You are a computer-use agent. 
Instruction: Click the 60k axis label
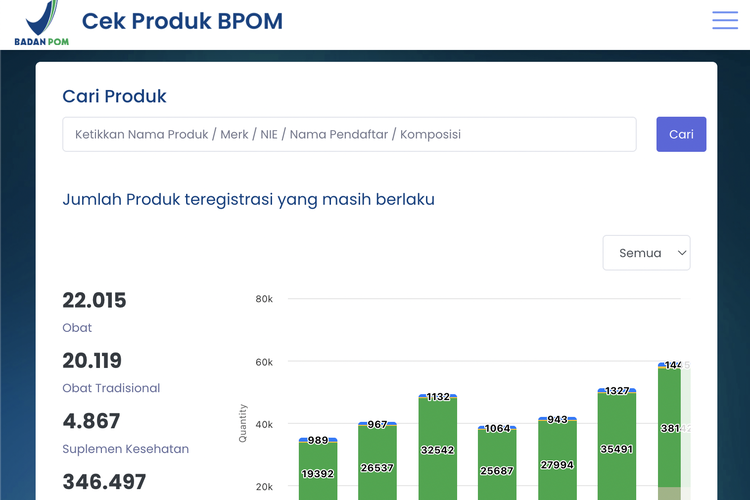(264, 362)
